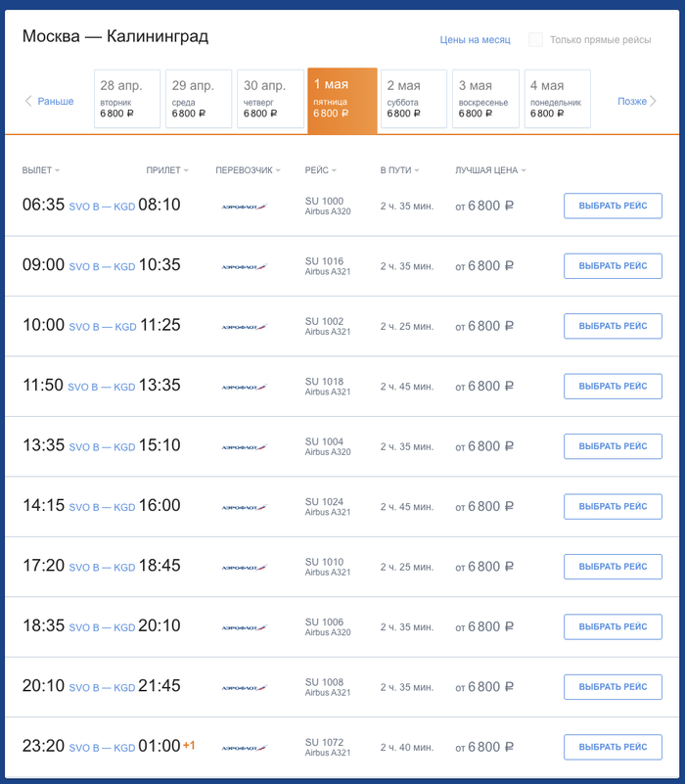Choose the 23:20 flight SU 1072
Viewport: 685px width, 784px height.
(x=613, y=748)
